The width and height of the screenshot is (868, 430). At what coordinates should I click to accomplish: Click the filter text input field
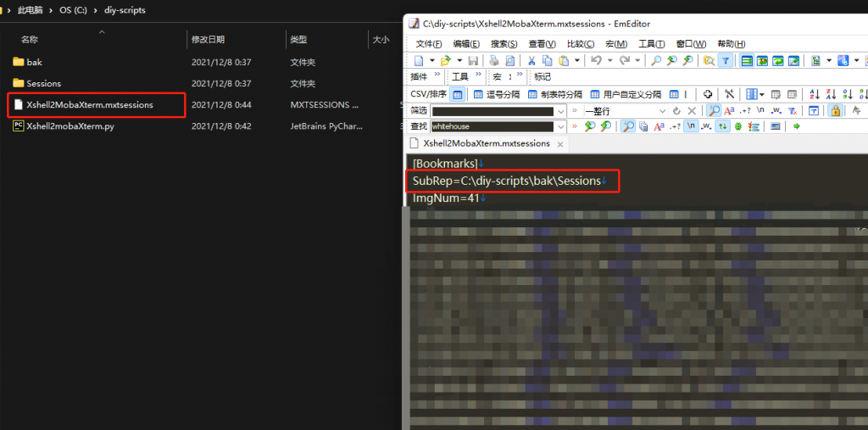(x=492, y=111)
